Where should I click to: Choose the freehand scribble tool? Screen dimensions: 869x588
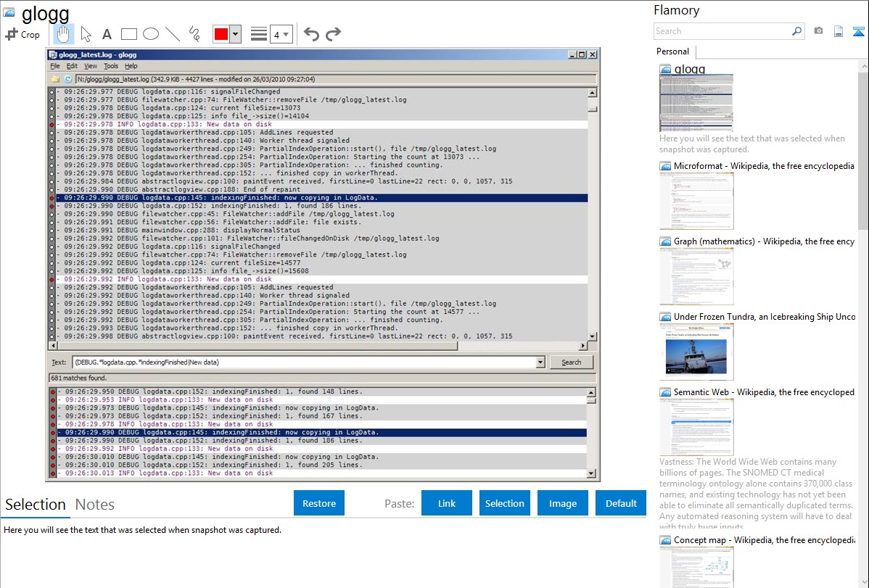(194, 34)
